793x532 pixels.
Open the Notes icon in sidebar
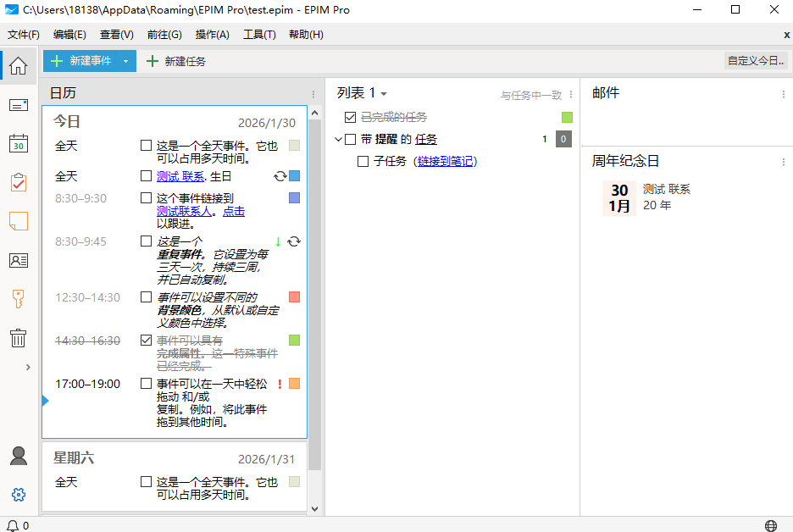point(18,221)
